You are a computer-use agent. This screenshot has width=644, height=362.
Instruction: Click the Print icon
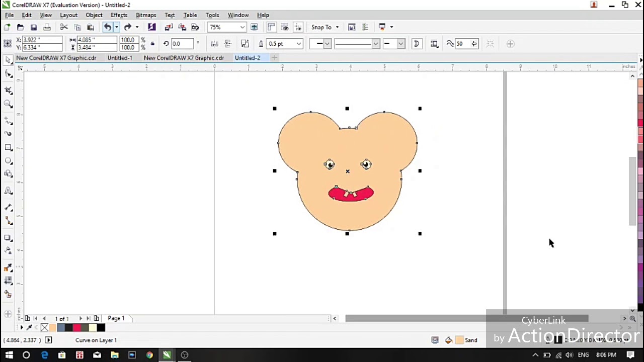[47, 27]
